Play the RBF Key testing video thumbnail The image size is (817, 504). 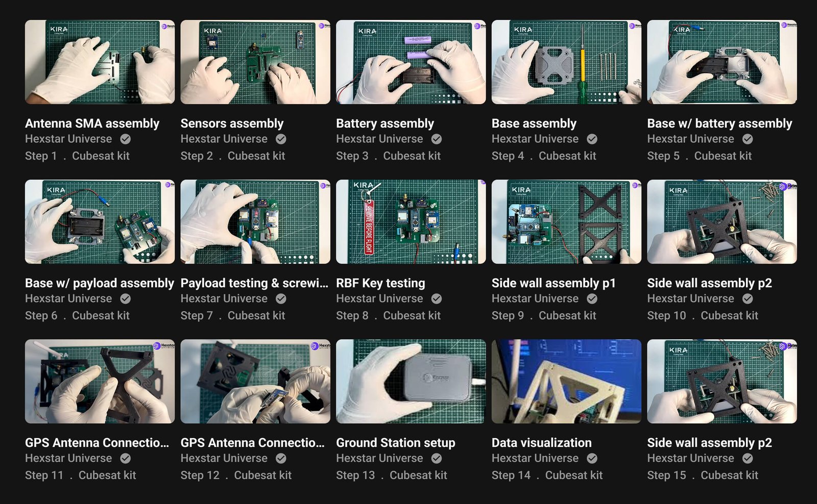pos(411,221)
